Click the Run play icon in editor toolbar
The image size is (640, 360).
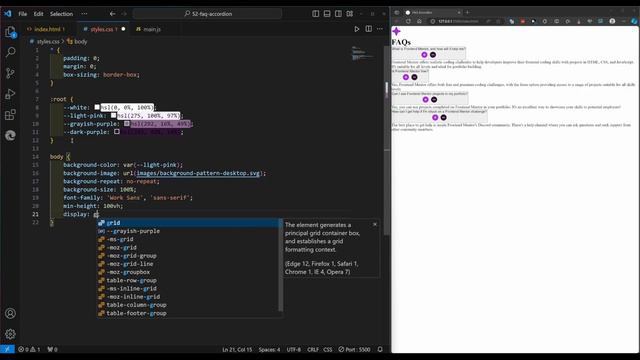[357, 29]
